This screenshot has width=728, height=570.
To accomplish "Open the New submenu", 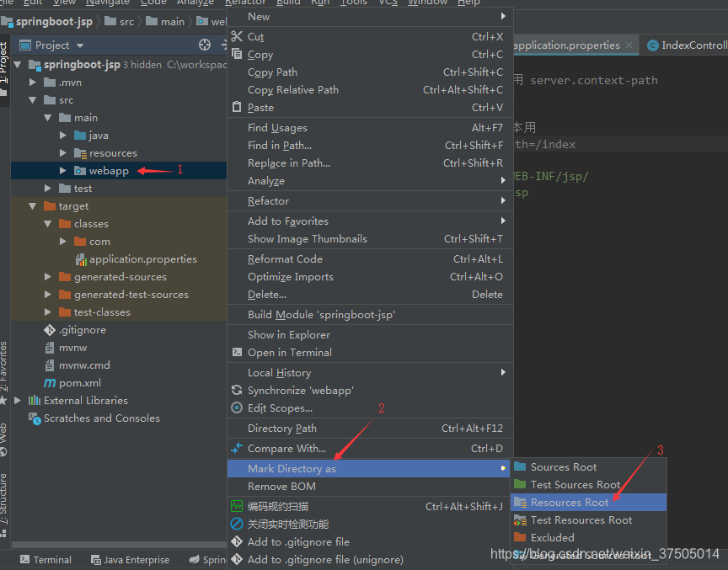I will click(x=370, y=16).
